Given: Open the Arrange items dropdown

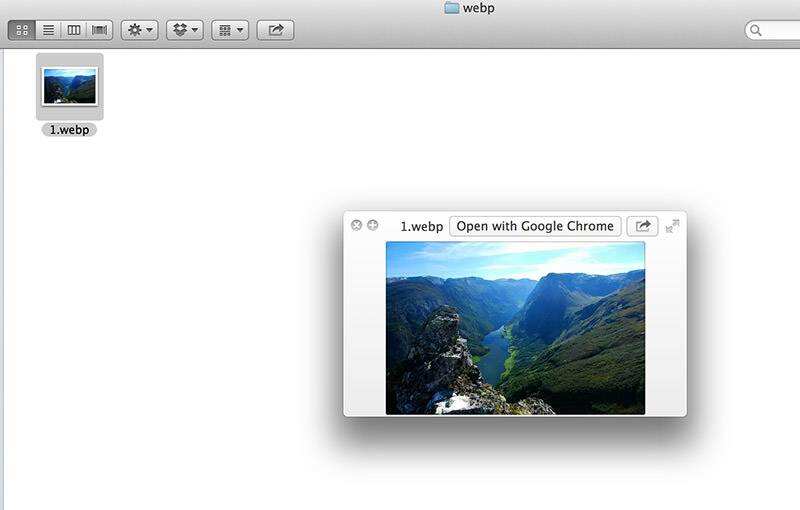Looking at the screenshot, I should click(x=230, y=31).
